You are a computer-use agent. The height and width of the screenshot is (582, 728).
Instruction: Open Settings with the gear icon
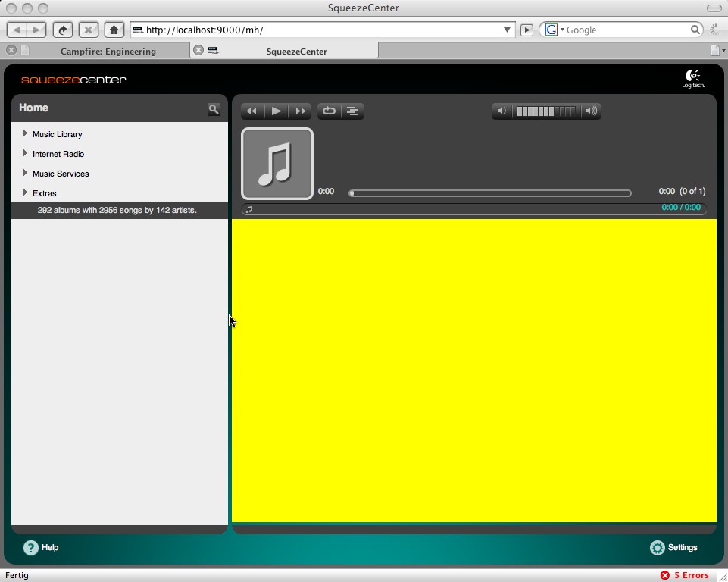click(x=673, y=548)
